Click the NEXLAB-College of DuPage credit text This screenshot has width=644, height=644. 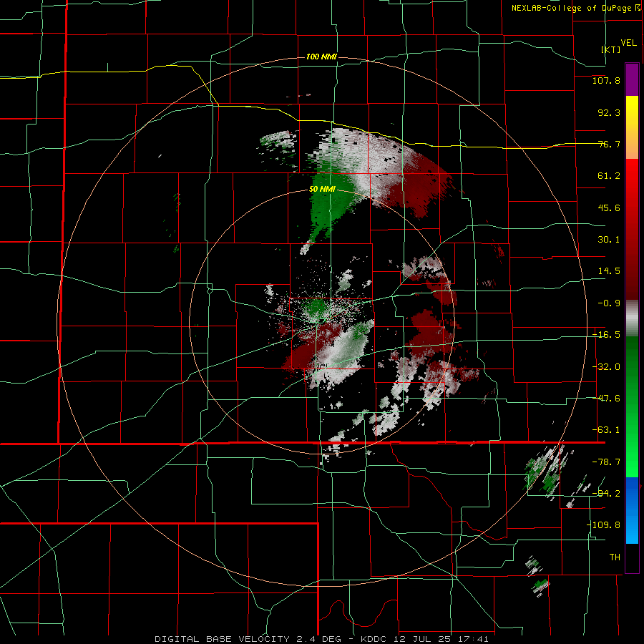(x=576, y=8)
